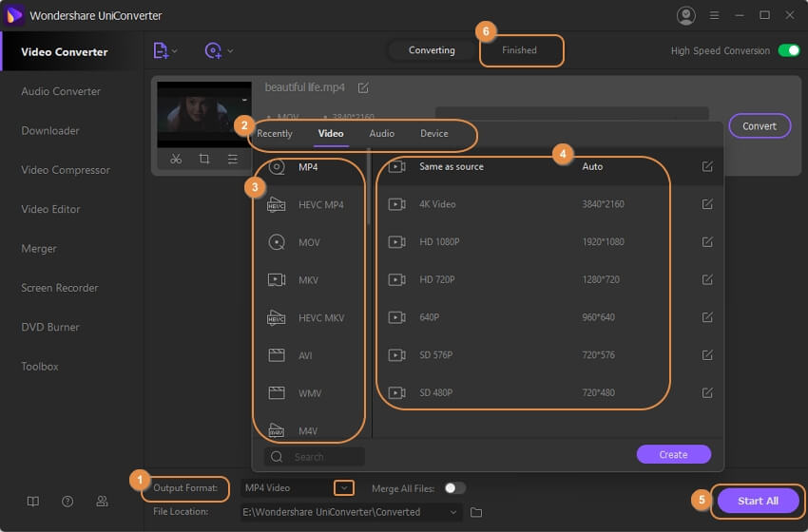Toggle Merge All Files switch
This screenshot has height=532, width=808.
(454, 487)
